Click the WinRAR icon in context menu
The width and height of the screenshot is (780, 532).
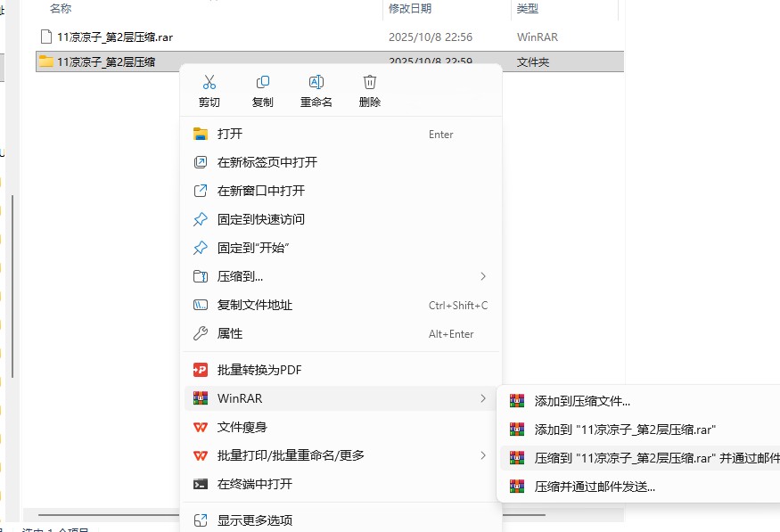click(x=201, y=398)
